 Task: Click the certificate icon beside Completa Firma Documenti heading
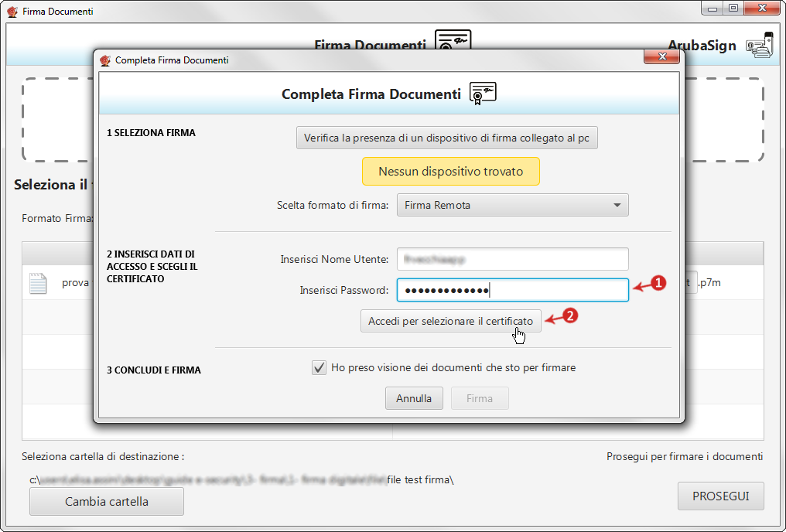click(483, 93)
